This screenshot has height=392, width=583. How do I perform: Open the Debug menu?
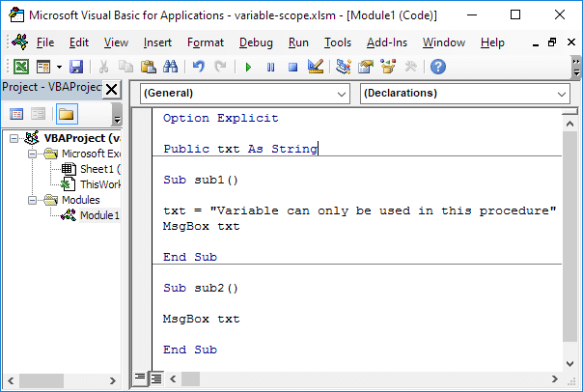[256, 42]
